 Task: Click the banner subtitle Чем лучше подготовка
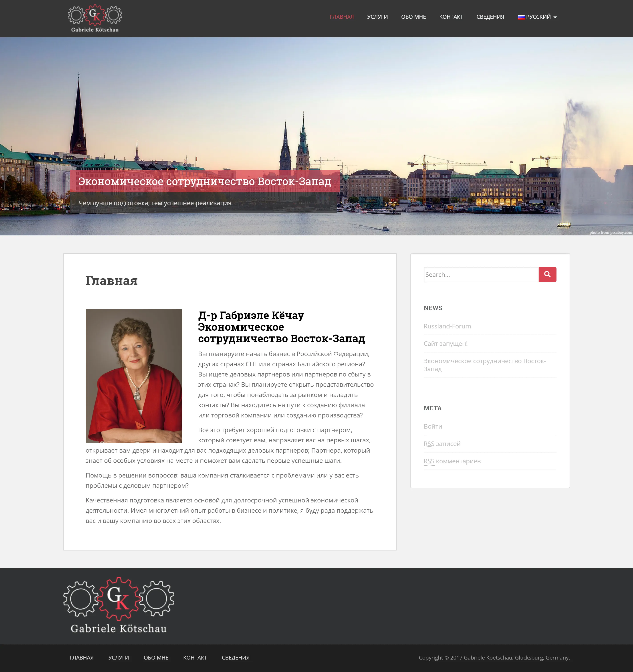[x=155, y=203]
